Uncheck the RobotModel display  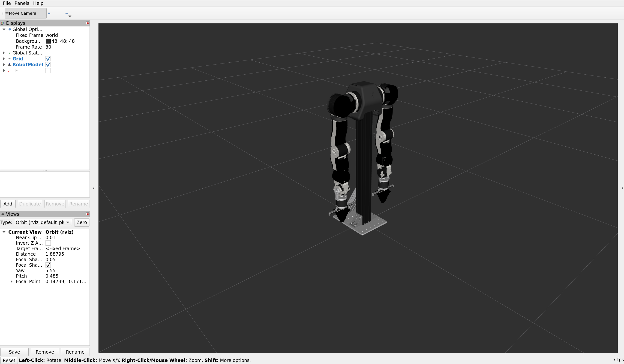(x=48, y=65)
